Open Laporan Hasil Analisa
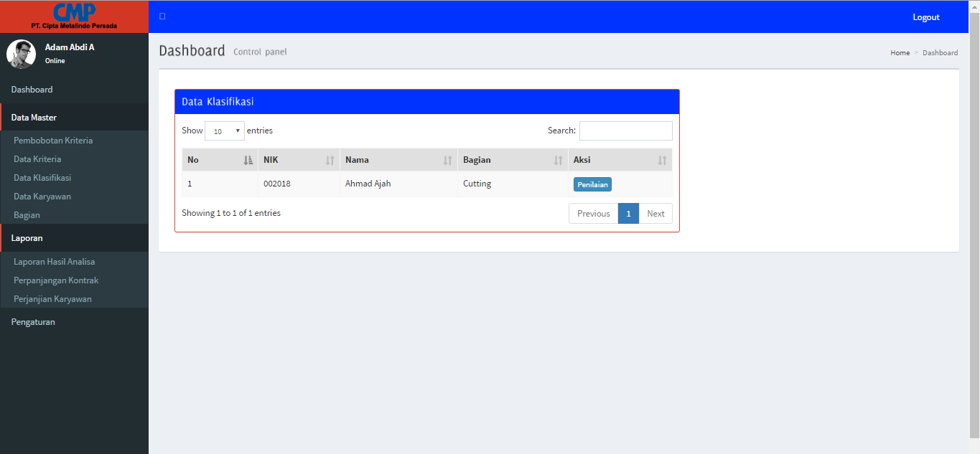This screenshot has height=454, width=980. click(x=55, y=262)
